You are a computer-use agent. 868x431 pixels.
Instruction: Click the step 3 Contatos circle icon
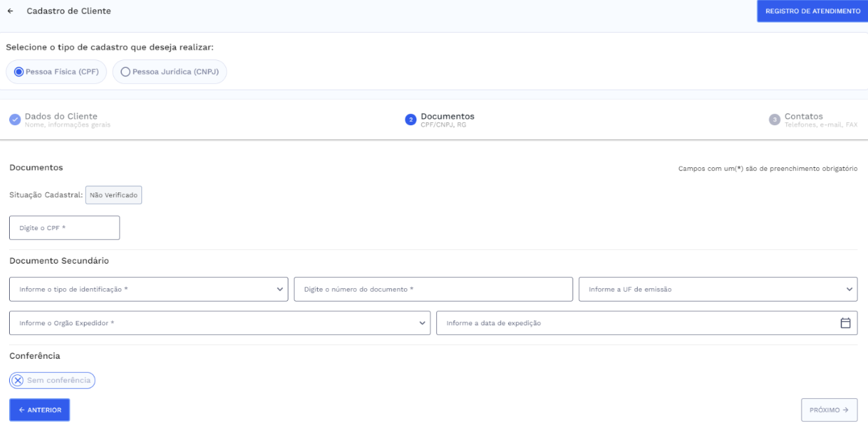774,120
